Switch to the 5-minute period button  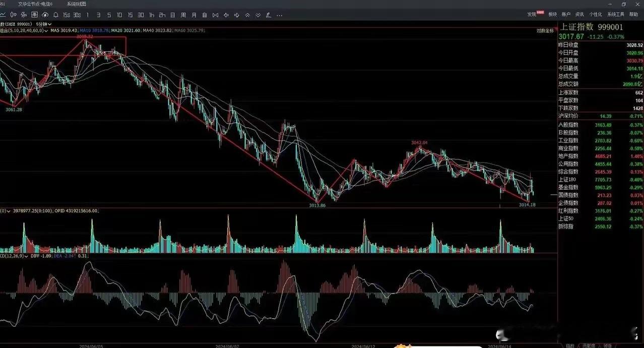click(109, 15)
